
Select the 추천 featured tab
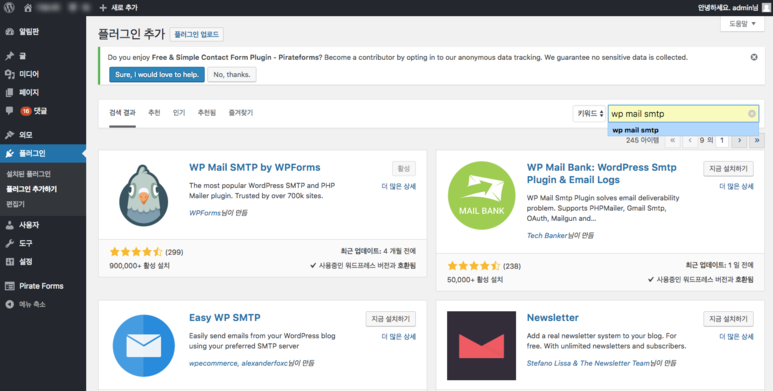click(154, 113)
